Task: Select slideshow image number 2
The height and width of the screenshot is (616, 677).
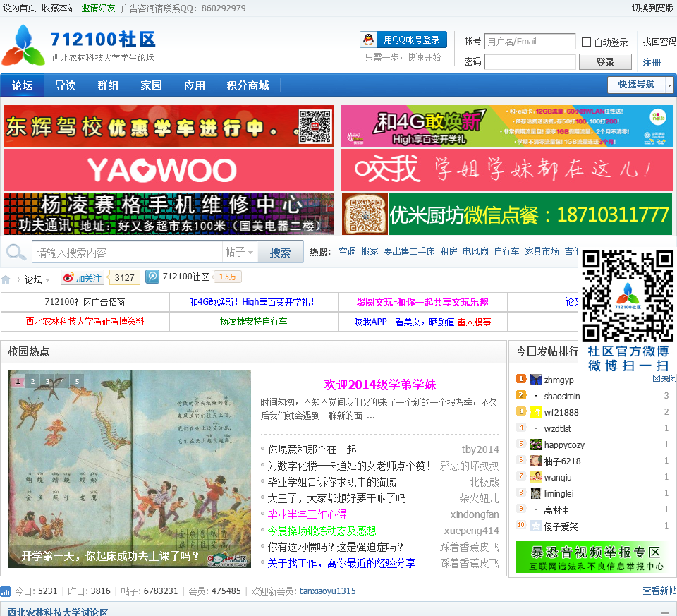Action: tap(33, 382)
